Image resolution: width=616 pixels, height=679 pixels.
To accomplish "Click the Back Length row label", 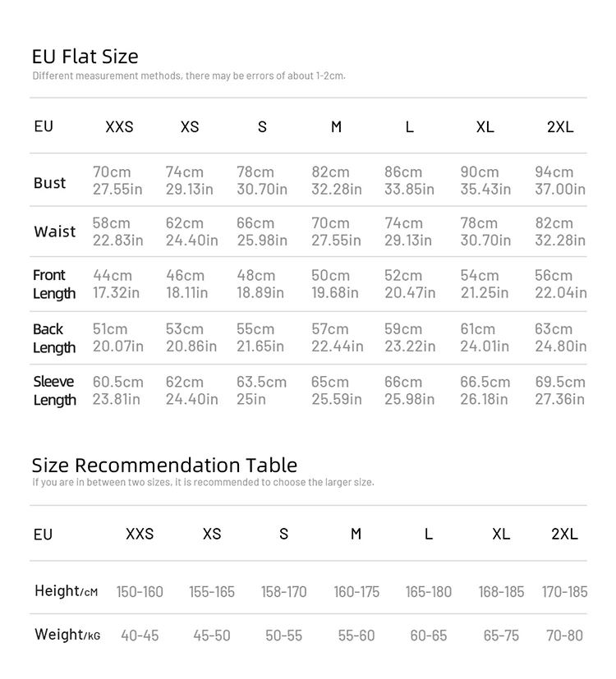I will 54,338.
